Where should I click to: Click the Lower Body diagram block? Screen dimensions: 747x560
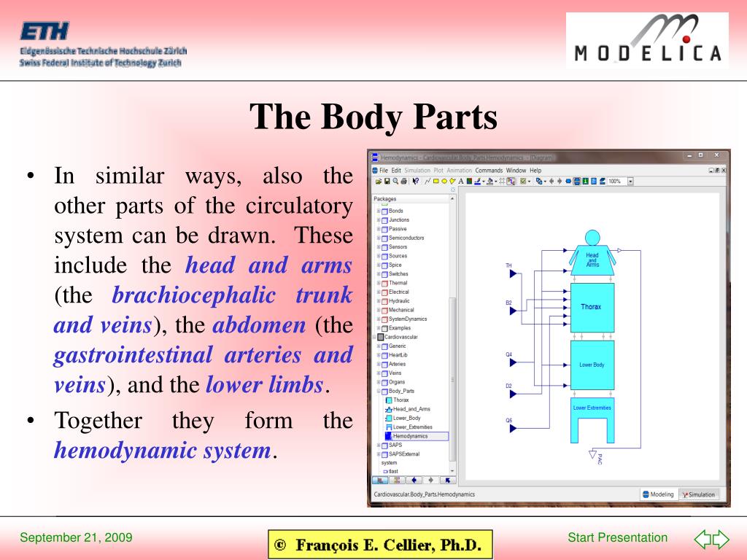pyautogui.click(x=592, y=365)
